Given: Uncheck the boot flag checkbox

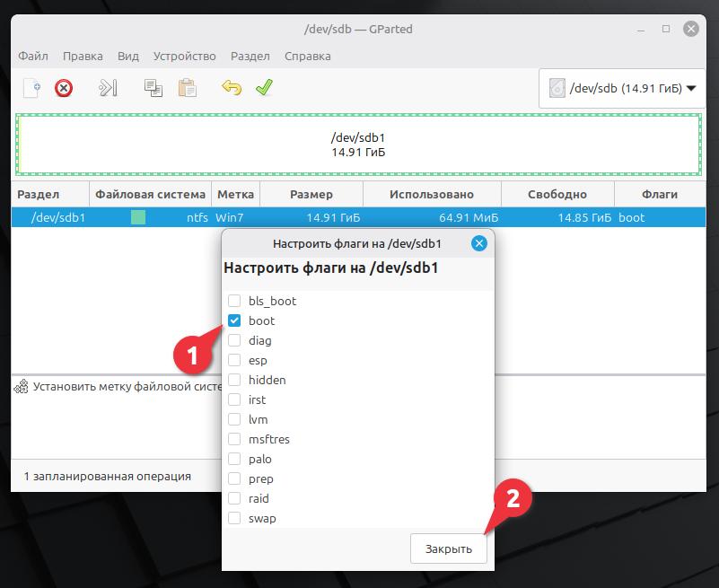Looking at the screenshot, I should pyautogui.click(x=234, y=320).
